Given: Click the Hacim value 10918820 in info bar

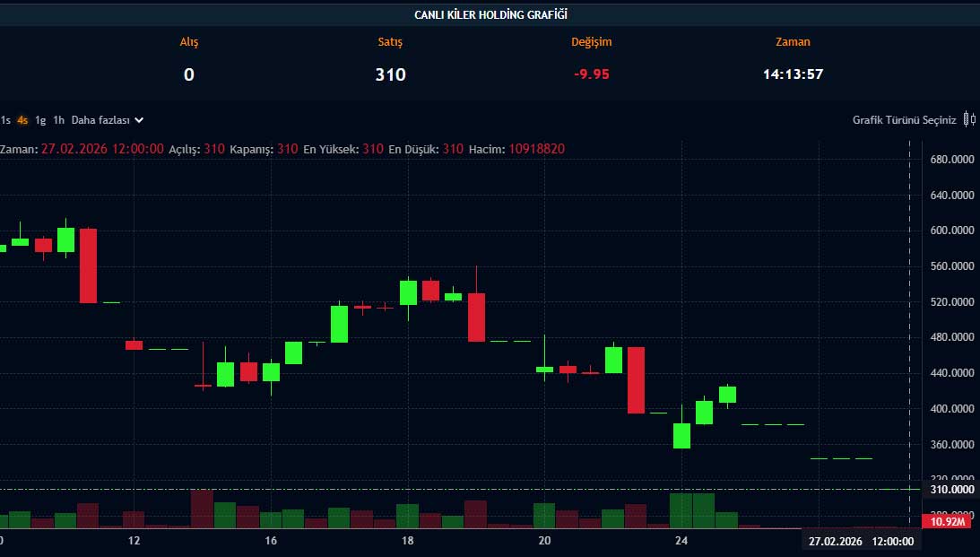Looking at the screenshot, I should [536, 149].
